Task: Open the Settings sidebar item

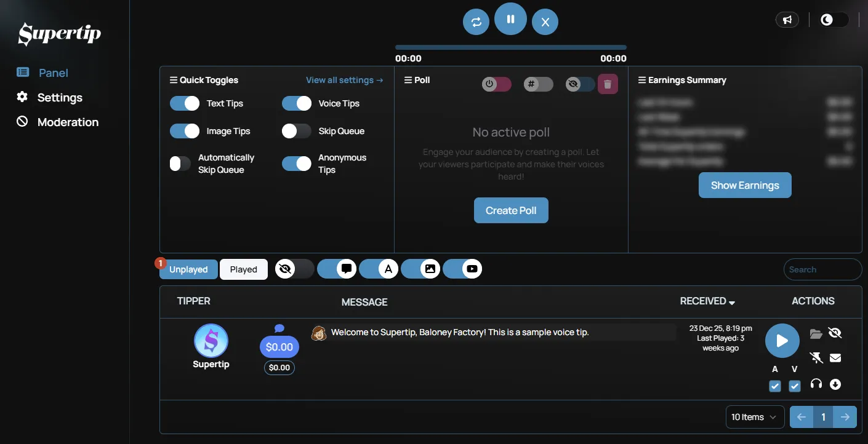Action: 49,97
